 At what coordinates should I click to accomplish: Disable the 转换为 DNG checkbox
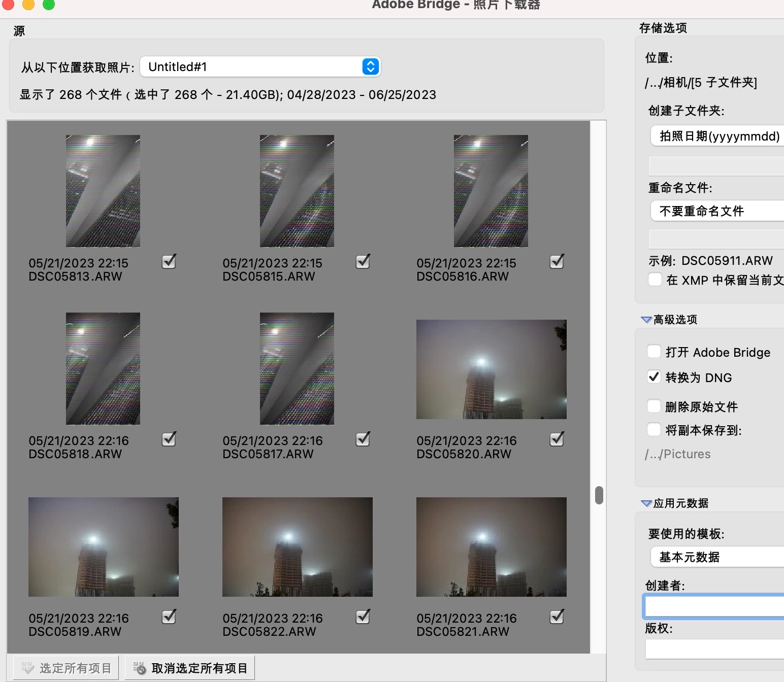654,377
